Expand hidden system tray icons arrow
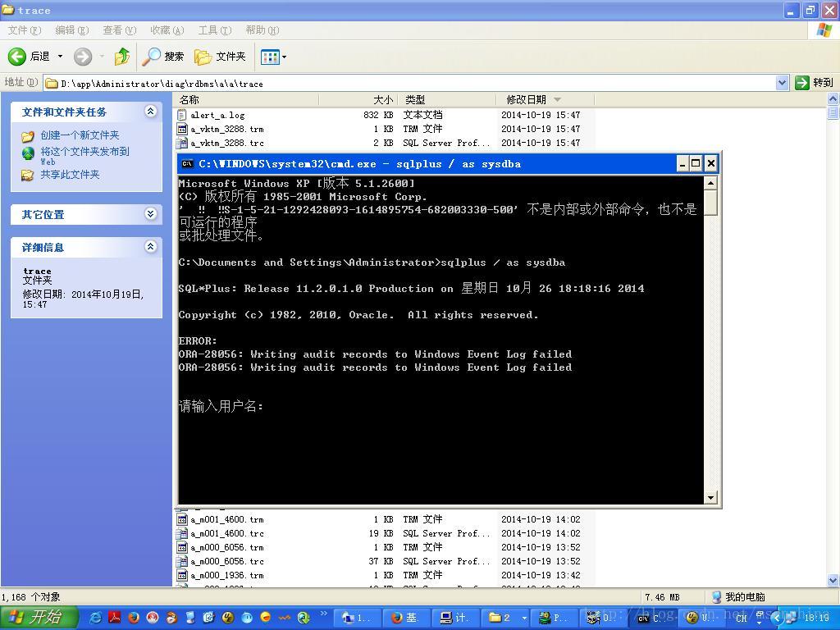This screenshot has height=630, width=840. click(x=777, y=618)
